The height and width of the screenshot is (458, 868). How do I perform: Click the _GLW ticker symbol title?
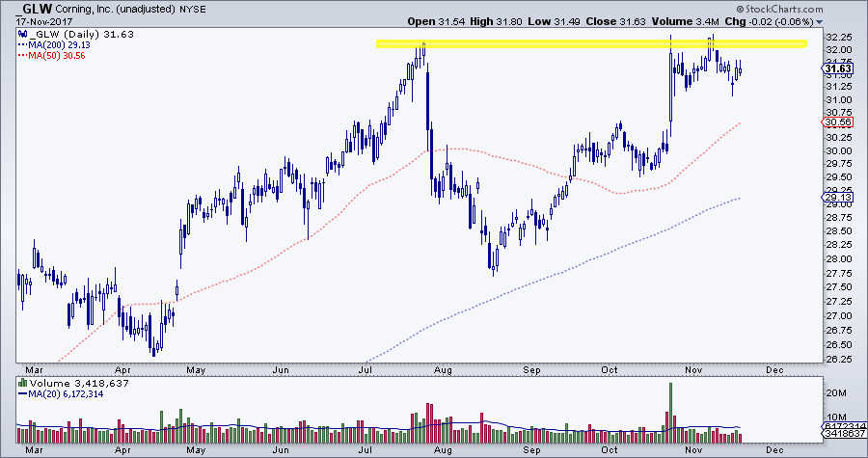[x=37, y=9]
